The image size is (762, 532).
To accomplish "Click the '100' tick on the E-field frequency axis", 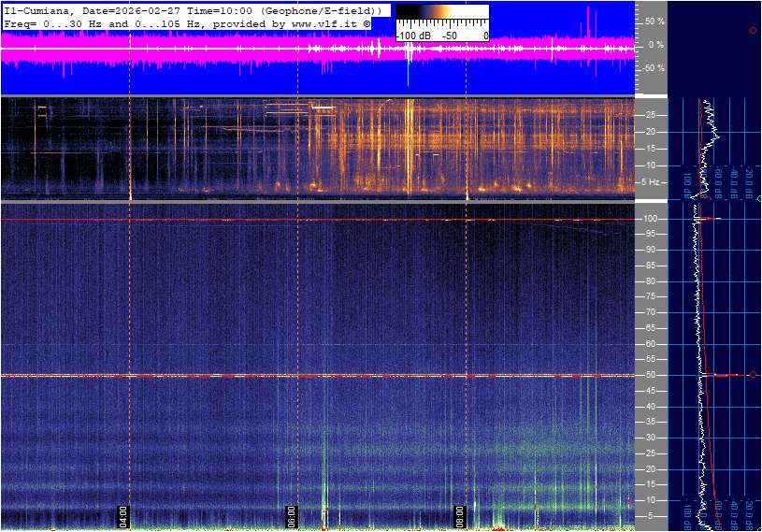I will 650,219.
